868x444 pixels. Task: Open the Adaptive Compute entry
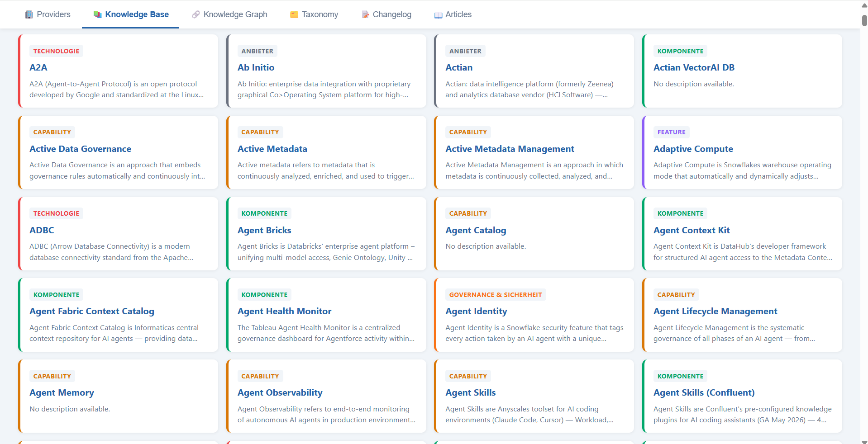point(693,149)
